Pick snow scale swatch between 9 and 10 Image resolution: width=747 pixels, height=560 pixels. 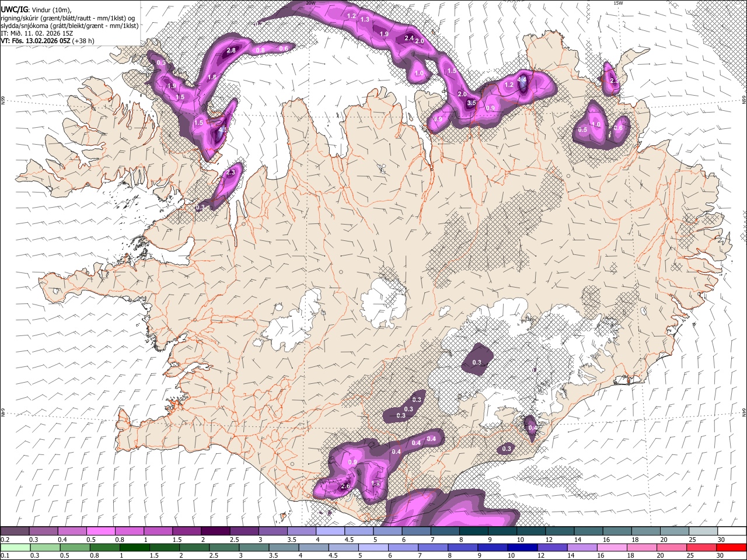click(502, 531)
